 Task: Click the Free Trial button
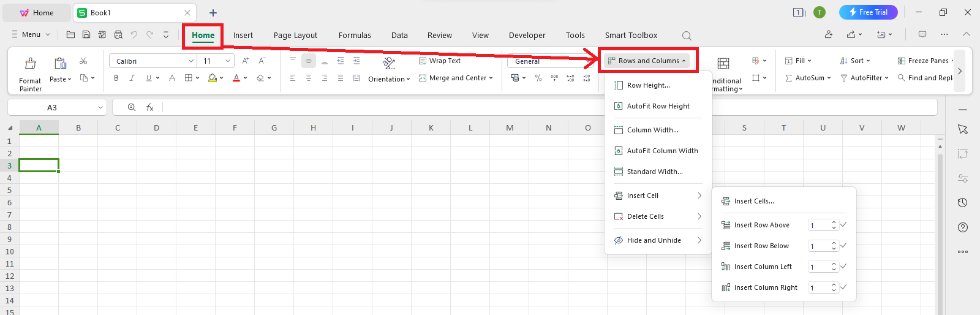point(869,12)
